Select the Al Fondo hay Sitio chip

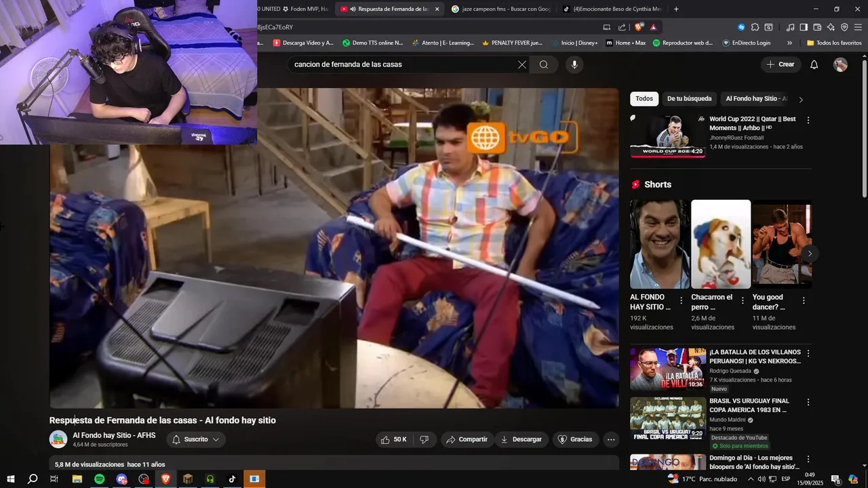tap(756, 99)
